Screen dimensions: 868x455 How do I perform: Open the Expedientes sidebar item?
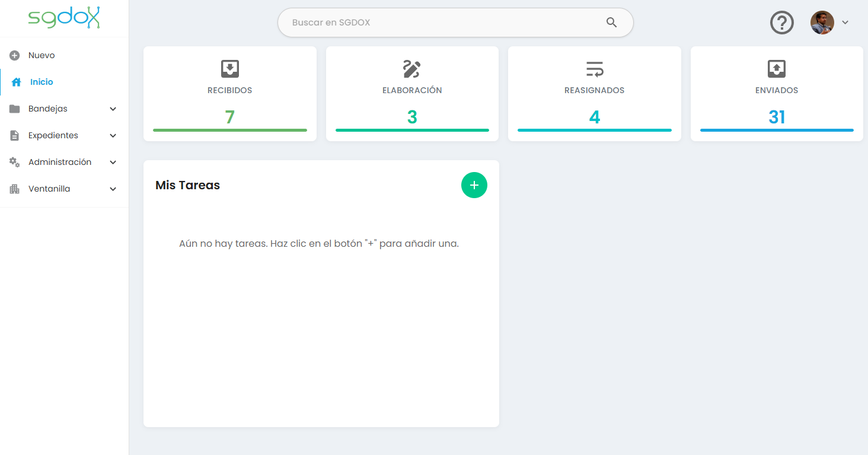(x=64, y=135)
